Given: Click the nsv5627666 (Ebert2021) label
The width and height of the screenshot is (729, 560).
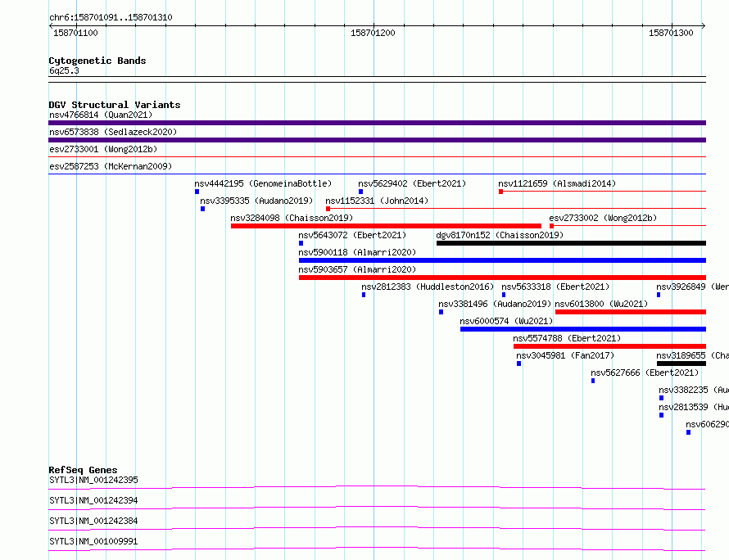Looking at the screenshot, I should coord(645,373).
